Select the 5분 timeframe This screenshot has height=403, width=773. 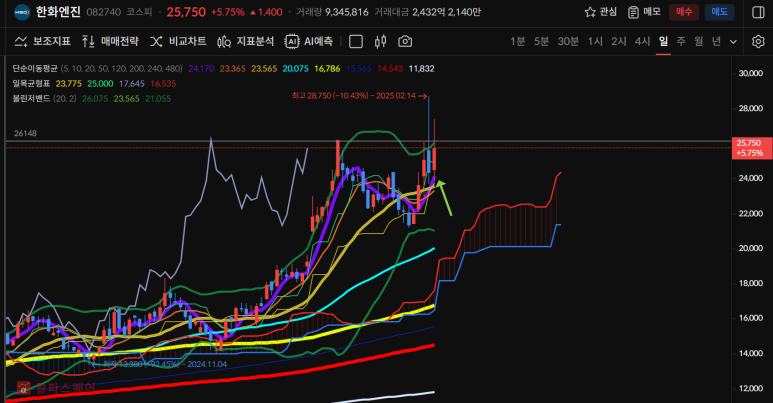(541, 41)
